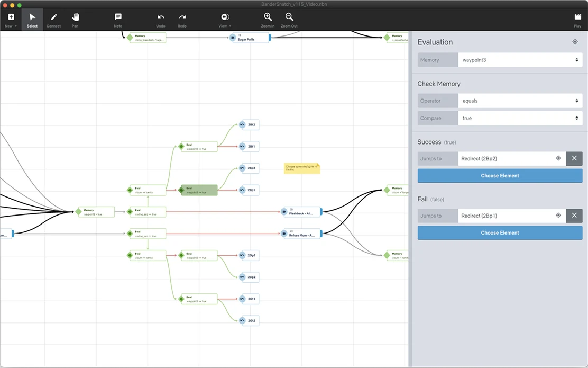Open the Compare true dropdown
The width and height of the screenshot is (588, 368).
pos(520,118)
